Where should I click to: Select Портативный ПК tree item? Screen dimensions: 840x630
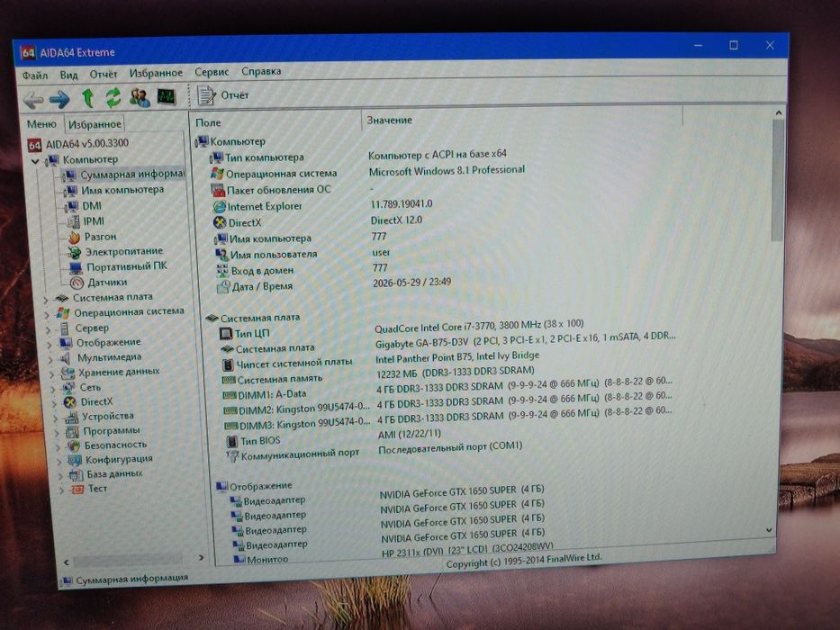[x=119, y=266]
